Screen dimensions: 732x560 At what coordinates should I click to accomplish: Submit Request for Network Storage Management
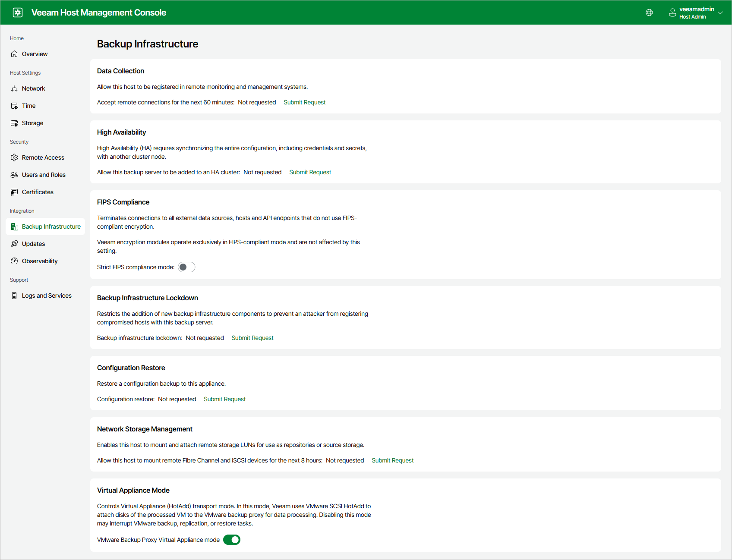(392, 460)
